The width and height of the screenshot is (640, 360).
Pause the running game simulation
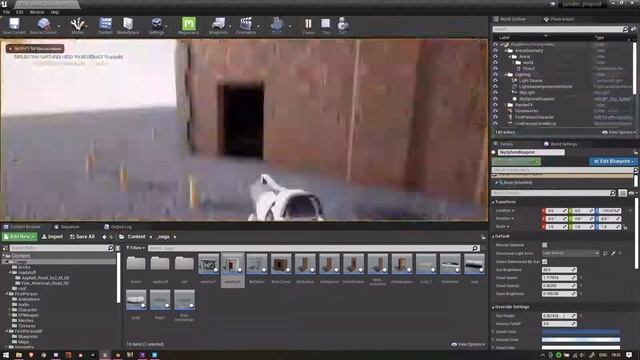tap(308, 24)
